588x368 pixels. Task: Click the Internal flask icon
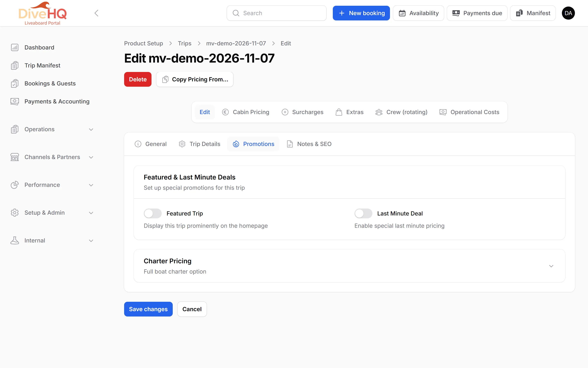coord(14,240)
